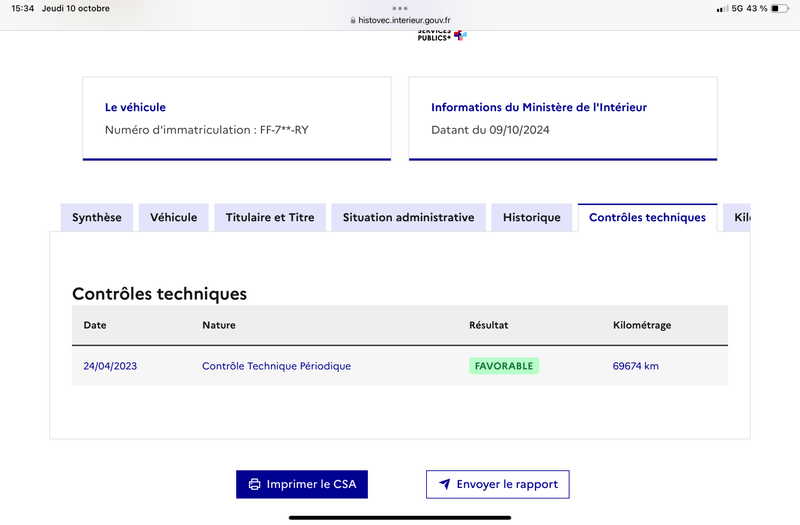Image resolution: width=800 pixels, height=525 pixels.
Task: Click Contrôle Technique Périodique entry
Action: tap(277, 366)
